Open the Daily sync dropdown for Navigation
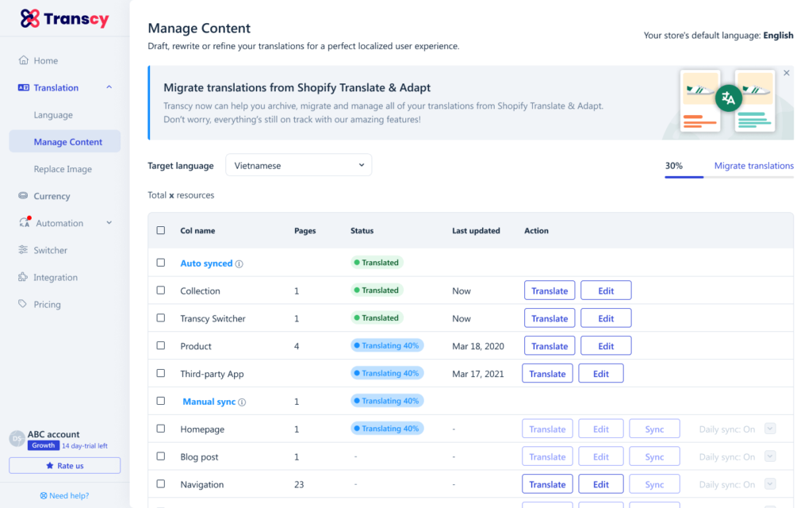This screenshot has width=812, height=508. click(x=770, y=483)
